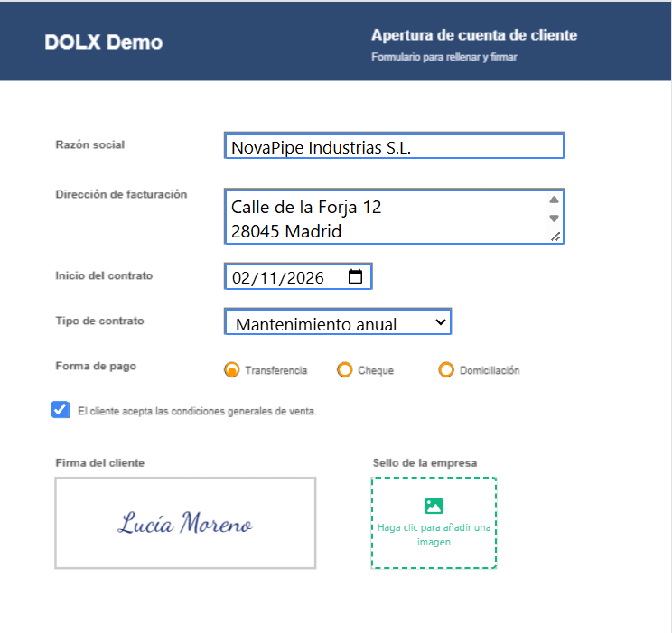Click the 'Tipo de contrato' label
Screen dimensions: 672x633
tap(100, 321)
